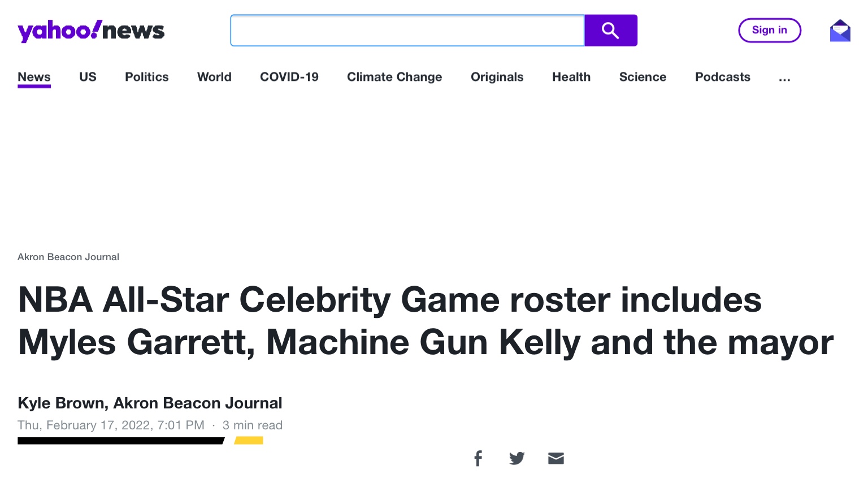The width and height of the screenshot is (868, 478).
Task: Click the purple search magnifier button
Action: click(611, 31)
